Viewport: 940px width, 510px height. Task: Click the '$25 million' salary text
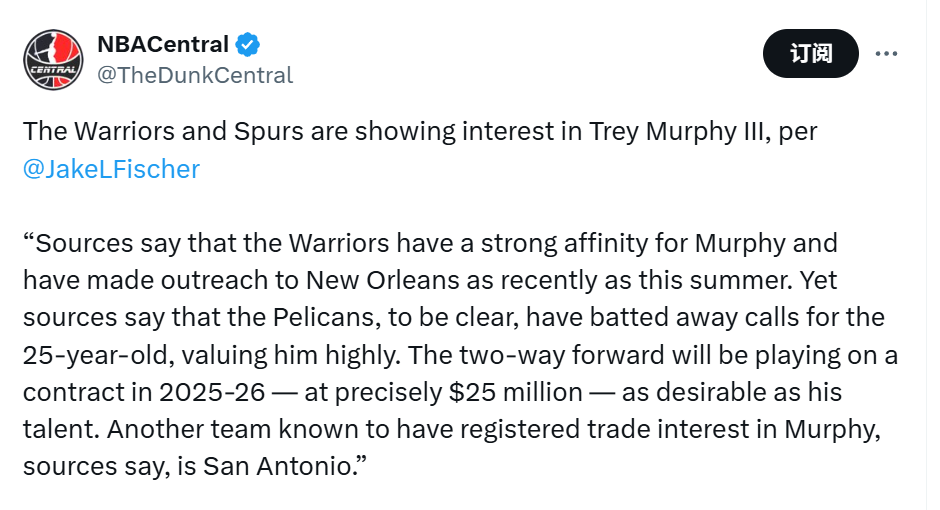(516, 392)
